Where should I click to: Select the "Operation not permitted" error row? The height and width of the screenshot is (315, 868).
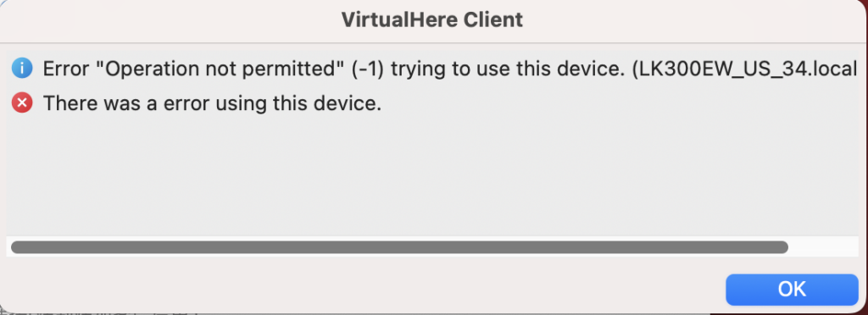pos(433,69)
